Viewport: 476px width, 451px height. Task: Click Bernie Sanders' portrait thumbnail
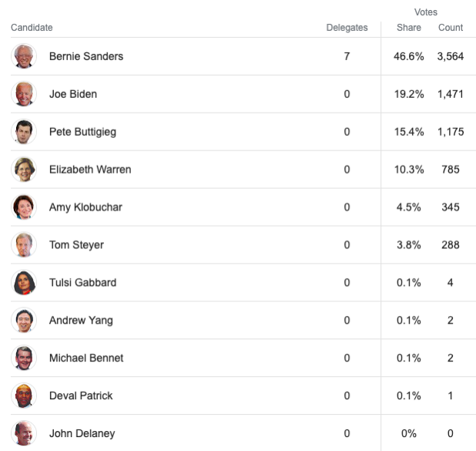24,56
